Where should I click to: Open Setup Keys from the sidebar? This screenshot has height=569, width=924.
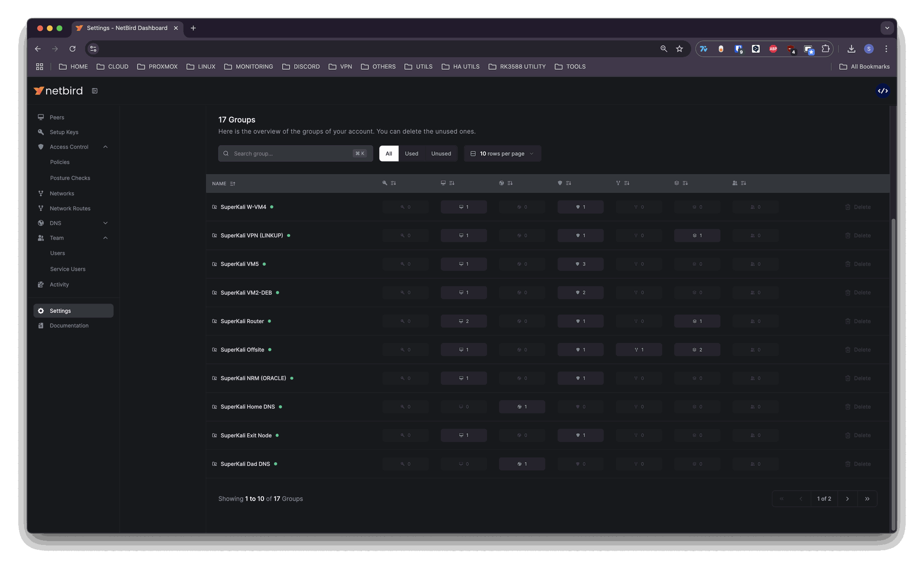65,132
